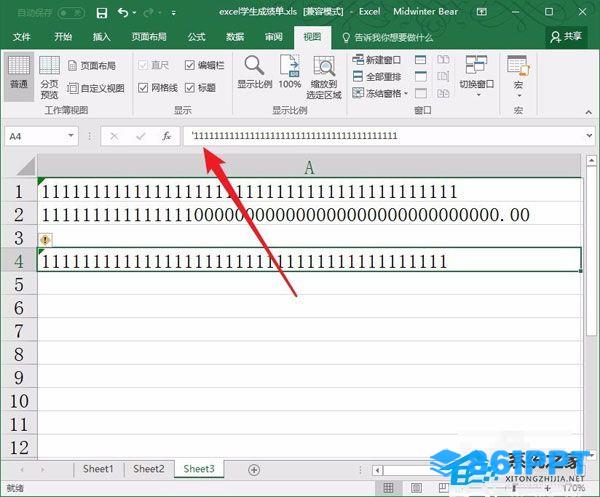Click View Side by Side icon
The image size is (600, 497).
(x=443, y=59)
